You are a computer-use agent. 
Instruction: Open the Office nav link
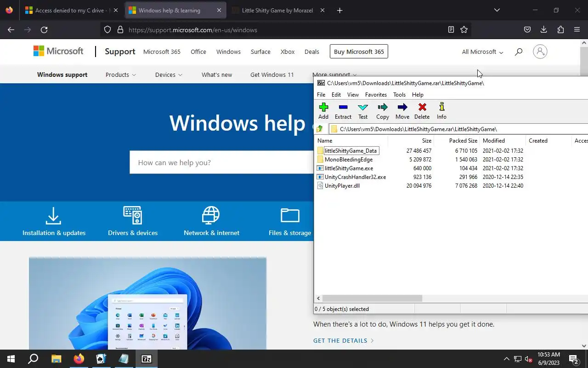tap(198, 52)
